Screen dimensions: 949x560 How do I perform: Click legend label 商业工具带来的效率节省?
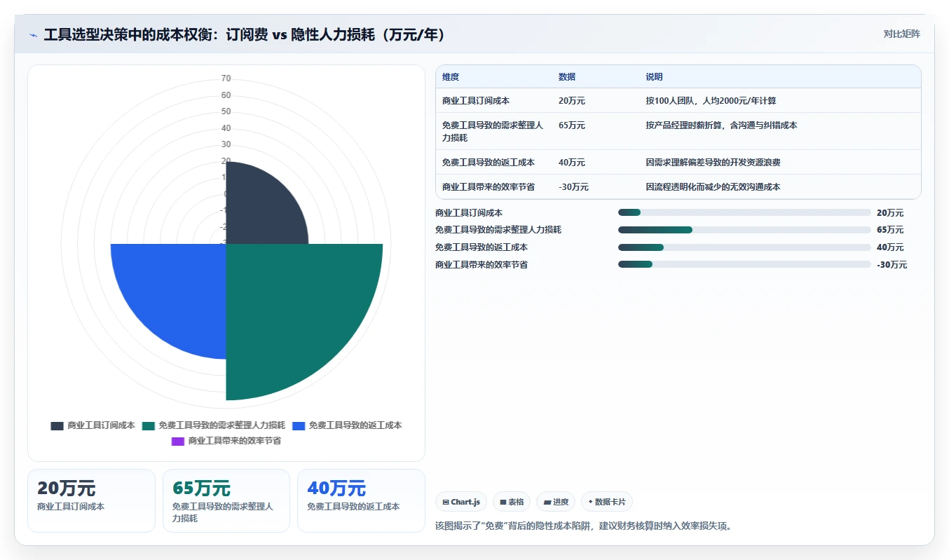pos(234,441)
